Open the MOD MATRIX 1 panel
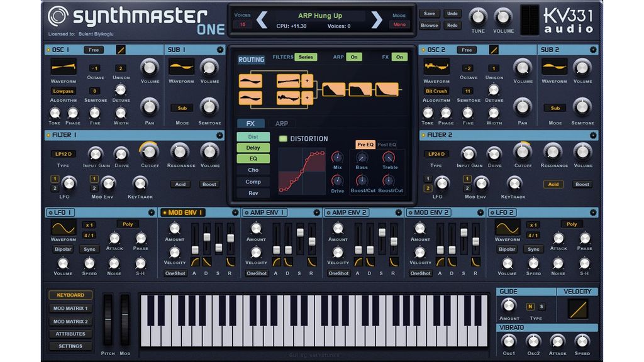 70,308
